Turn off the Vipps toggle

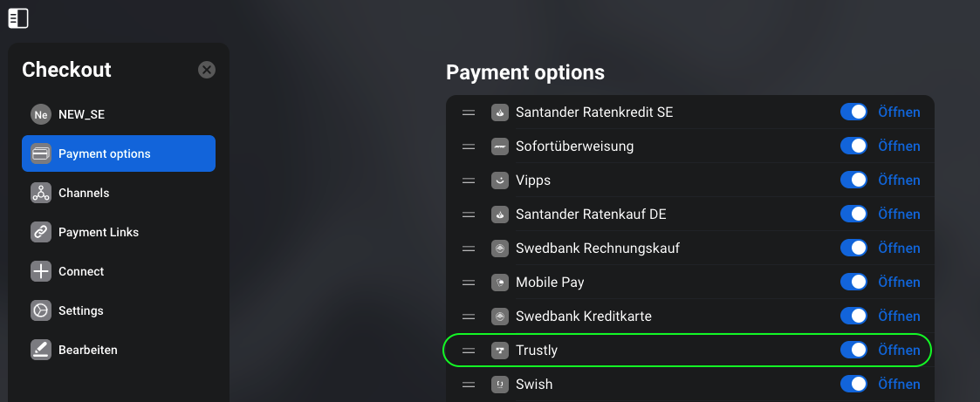click(853, 180)
